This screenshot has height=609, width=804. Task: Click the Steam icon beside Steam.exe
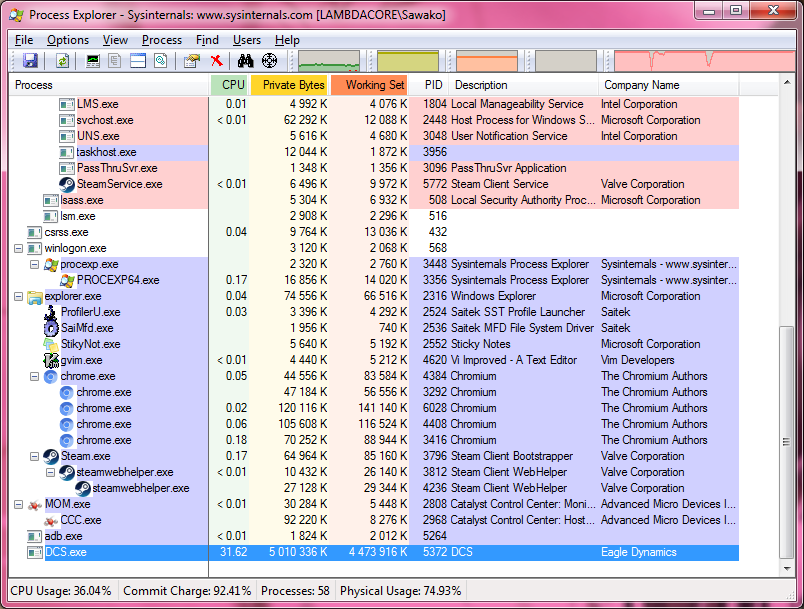[x=51, y=456]
